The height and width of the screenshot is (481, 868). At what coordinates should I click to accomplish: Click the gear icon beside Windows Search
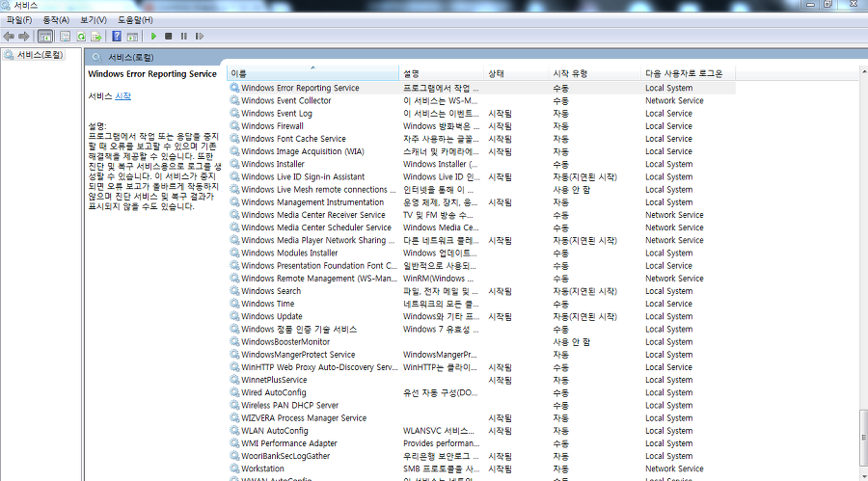[x=234, y=290]
